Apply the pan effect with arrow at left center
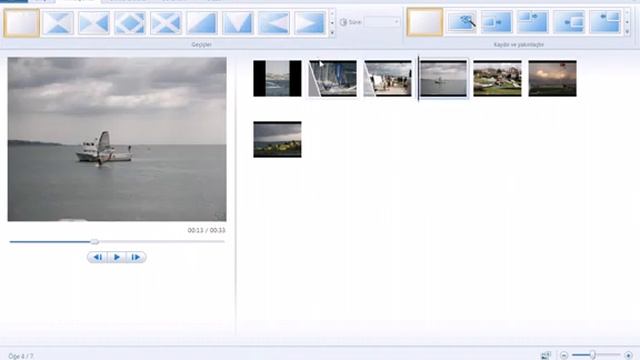640x360 pixels. tap(569, 22)
